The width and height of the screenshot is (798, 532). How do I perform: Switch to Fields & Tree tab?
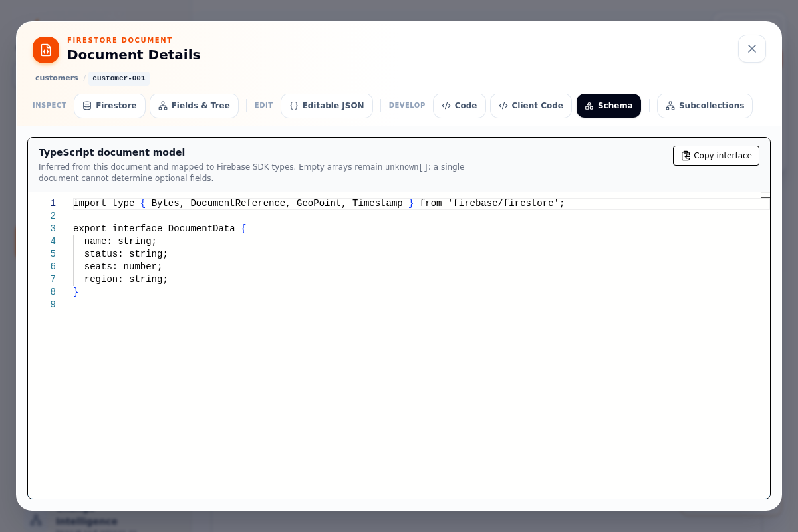click(x=194, y=106)
